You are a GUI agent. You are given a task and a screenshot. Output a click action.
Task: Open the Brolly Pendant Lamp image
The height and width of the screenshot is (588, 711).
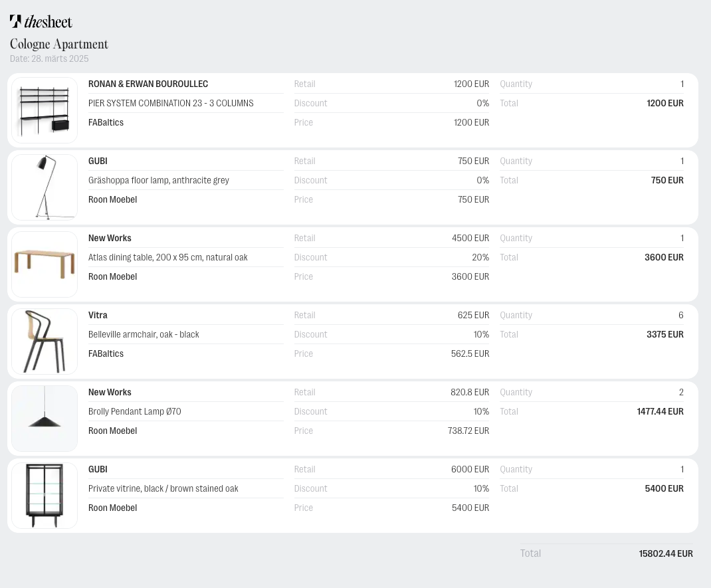pos(45,419)
